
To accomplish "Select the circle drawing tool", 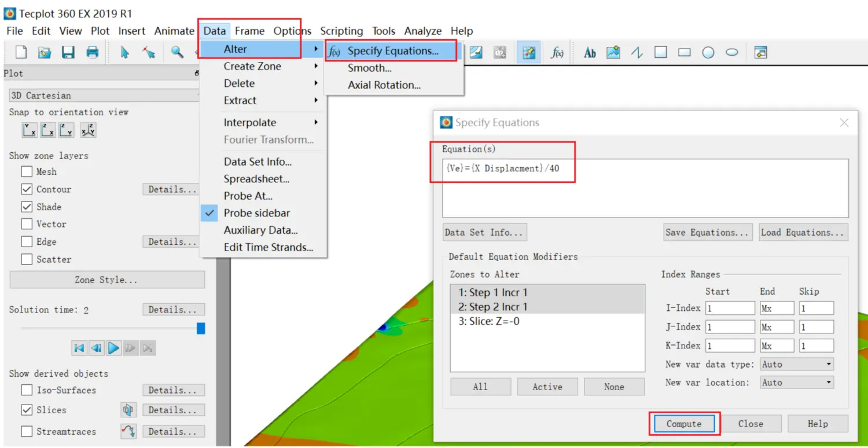I will tap(708, 53).
